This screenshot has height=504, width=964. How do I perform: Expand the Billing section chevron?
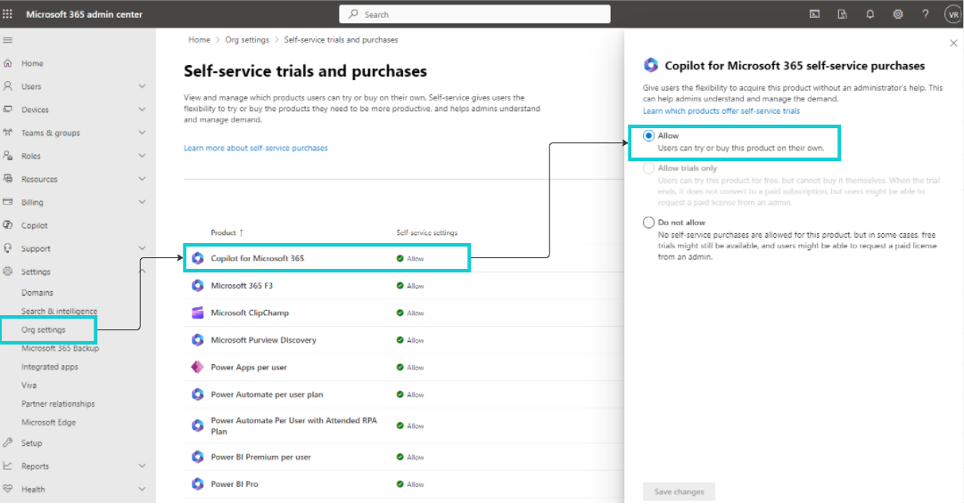tap(142, 202)
